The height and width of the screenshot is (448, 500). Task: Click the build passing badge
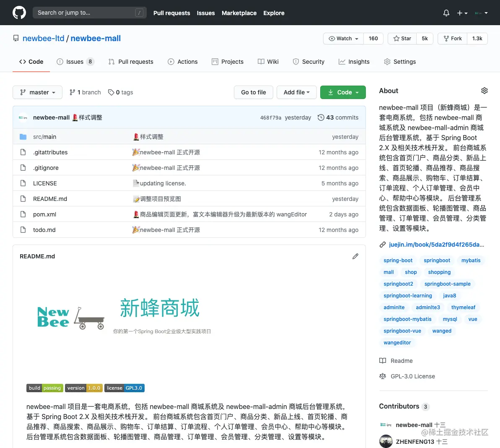point(45,388)
